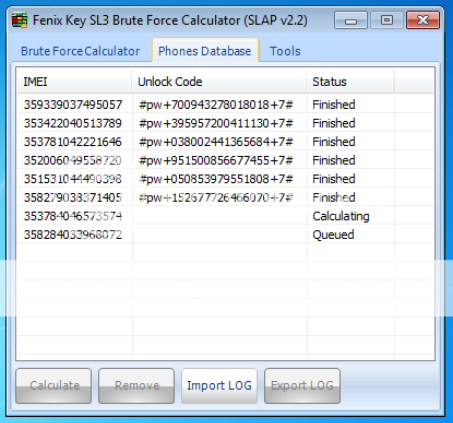Select IMEI 358279038371405 row
Screen dimensions: 453x423
pos(225,198)
